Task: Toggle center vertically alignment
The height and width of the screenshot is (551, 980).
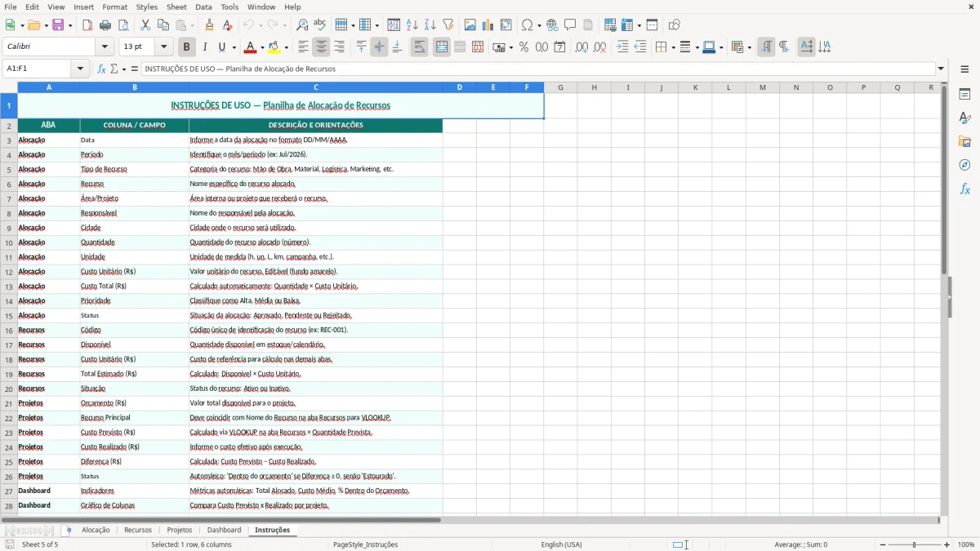Action: (379, 47)
